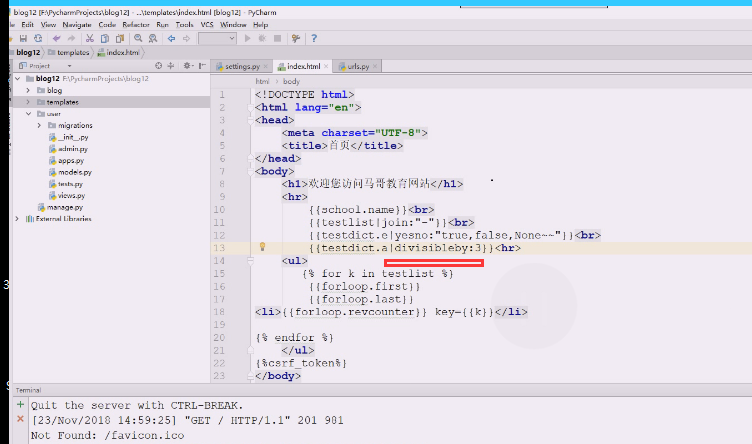Click the Forward navigation arrow
This screenshot has width=752, height=444.
186,38
